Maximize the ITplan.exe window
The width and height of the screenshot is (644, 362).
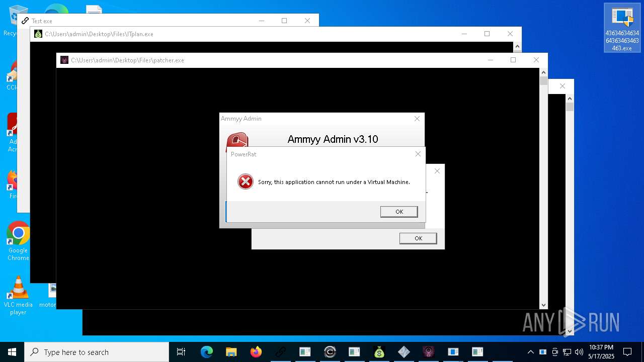tap(487, 34)
